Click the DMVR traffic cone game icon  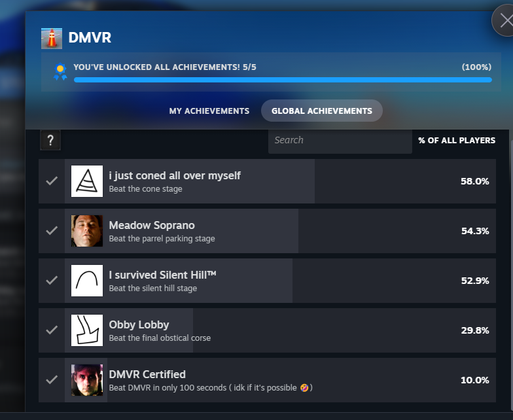tap(52, 39)
